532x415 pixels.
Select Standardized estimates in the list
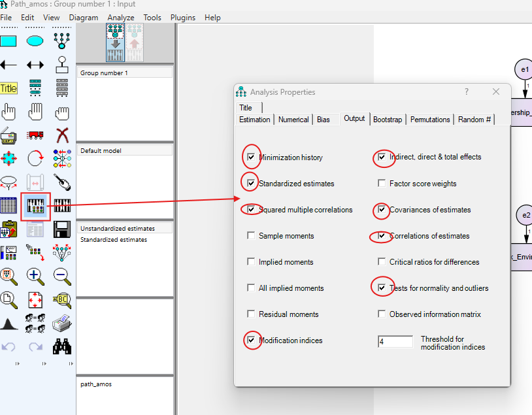[114, 240]
